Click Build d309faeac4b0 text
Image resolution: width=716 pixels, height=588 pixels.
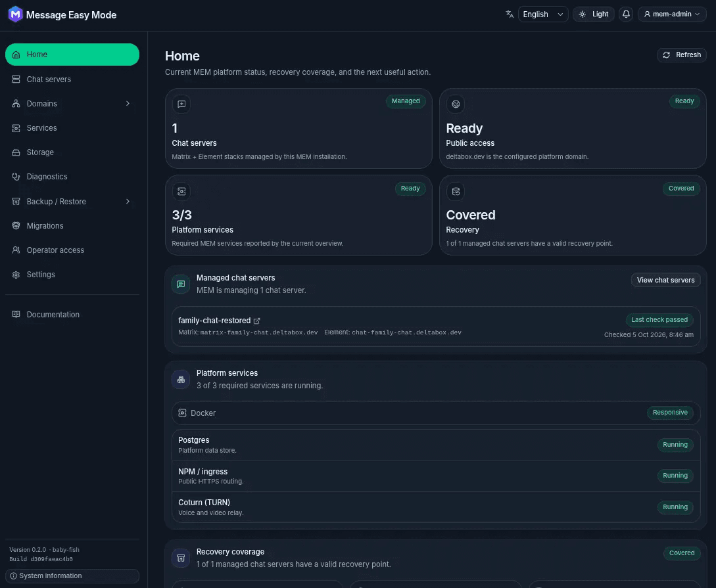pyautogui.click(x=41, y=559)
